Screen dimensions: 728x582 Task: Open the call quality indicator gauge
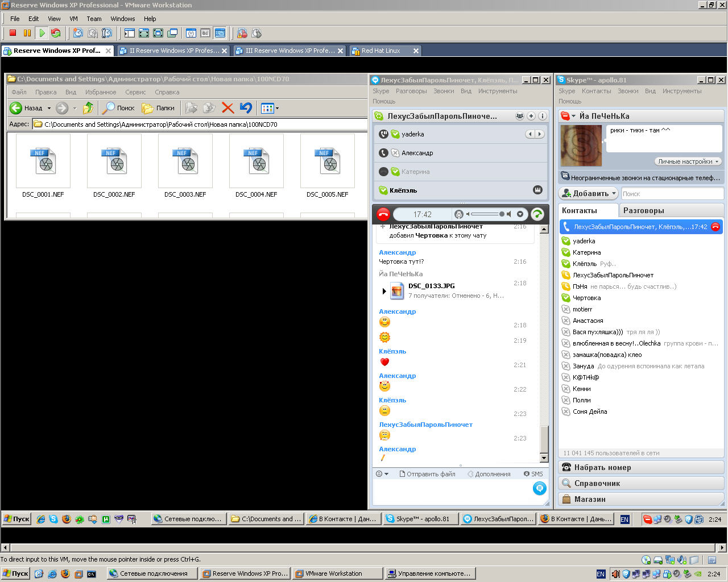(x=537, y=214)
